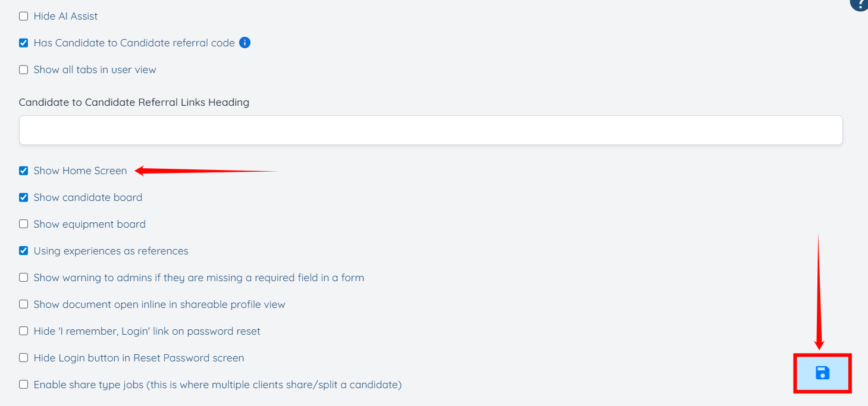Tick the Enable share type jobs checkbox
The image size is (868, 406).
pyautogui.click(x=24, y=385)
